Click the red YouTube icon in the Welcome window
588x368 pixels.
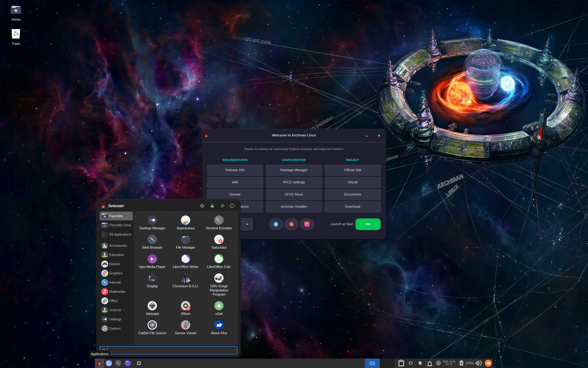(x=291, y=224)
